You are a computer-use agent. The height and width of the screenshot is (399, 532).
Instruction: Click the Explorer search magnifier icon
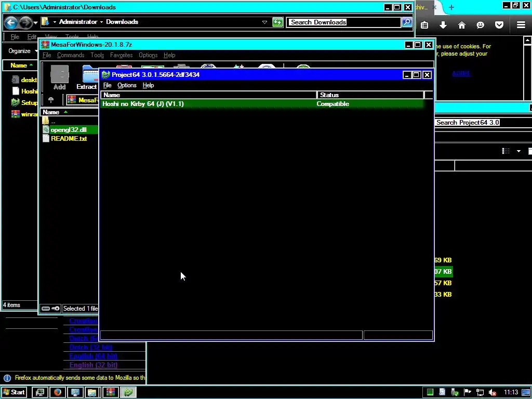coord(407,22)
